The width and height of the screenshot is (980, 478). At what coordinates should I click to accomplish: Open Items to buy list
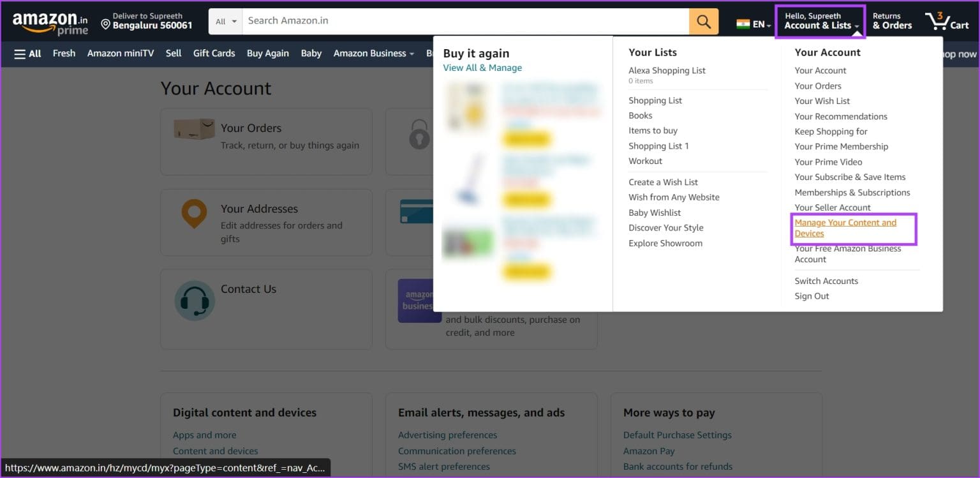(653, 131)
